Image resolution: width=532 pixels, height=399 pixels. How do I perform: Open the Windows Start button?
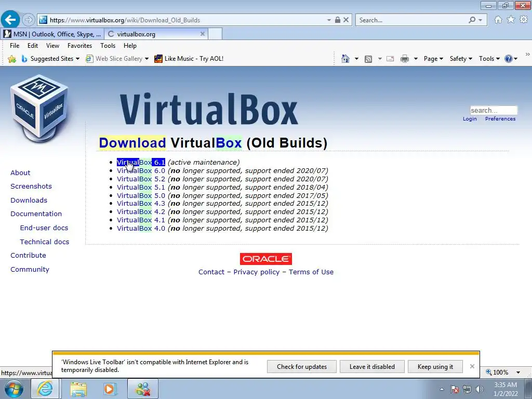click(x=14, y=389)
